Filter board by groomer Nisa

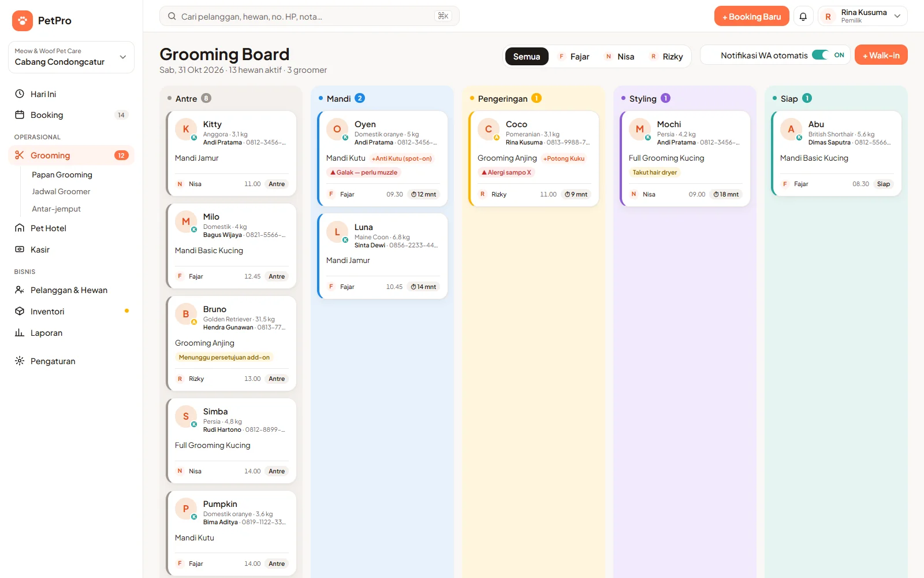point(619,56)
